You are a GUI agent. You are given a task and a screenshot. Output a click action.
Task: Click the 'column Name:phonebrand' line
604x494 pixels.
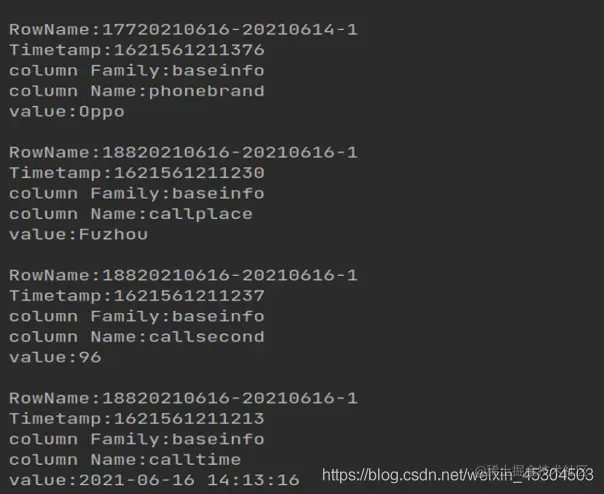click(137, 91)
